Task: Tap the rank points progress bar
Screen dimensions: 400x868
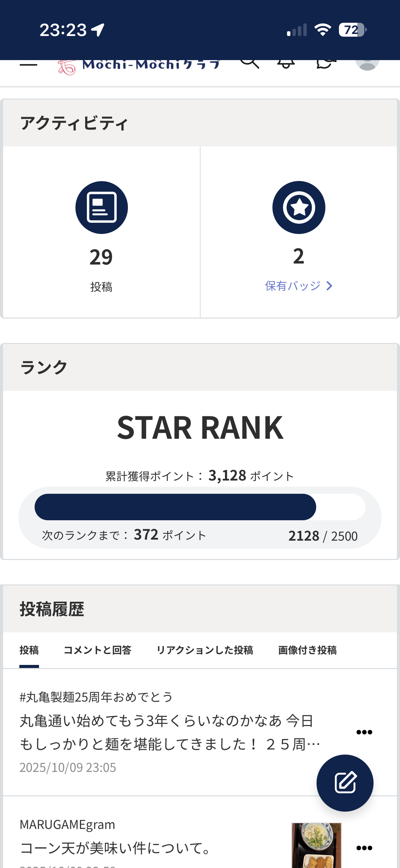Action: pos(200,507)
